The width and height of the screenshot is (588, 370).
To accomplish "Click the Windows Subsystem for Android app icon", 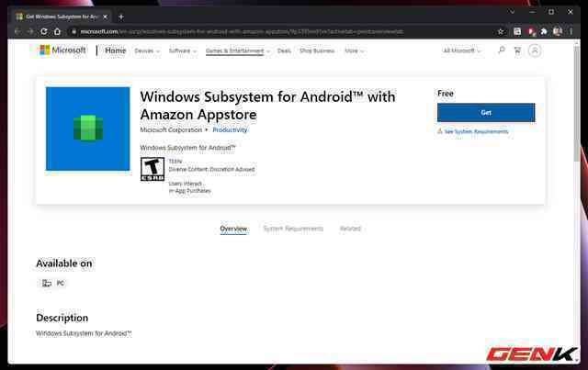I will click(x=88, y=129).
